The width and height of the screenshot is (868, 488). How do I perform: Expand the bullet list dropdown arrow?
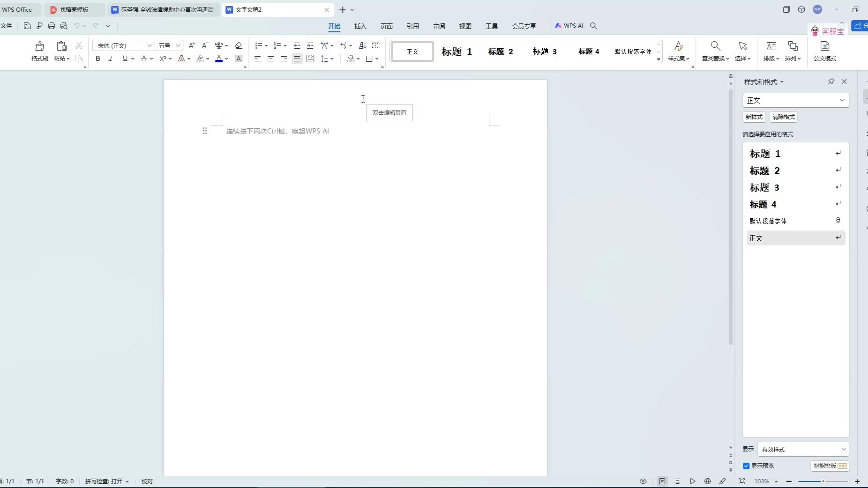pyautogui.click(x=266, y=46)
